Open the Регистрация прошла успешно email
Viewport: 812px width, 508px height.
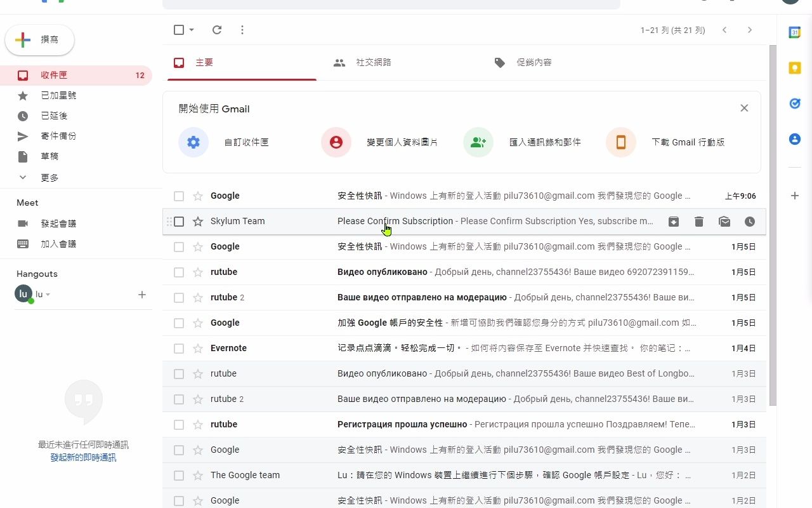[x=464, y=424]
